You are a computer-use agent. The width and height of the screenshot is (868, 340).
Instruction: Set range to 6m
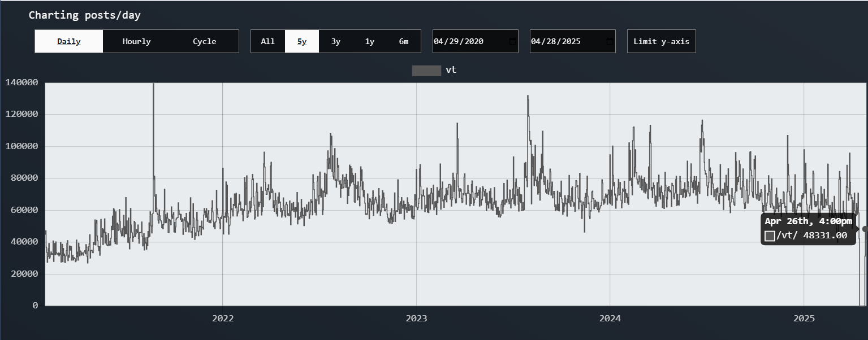coord(404,41)
